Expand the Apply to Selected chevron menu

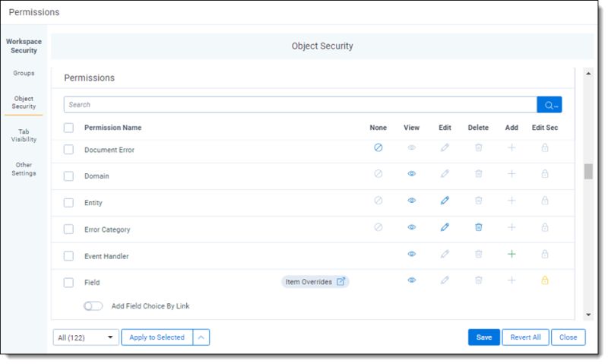pyautogui.click(x=201, y=337)
